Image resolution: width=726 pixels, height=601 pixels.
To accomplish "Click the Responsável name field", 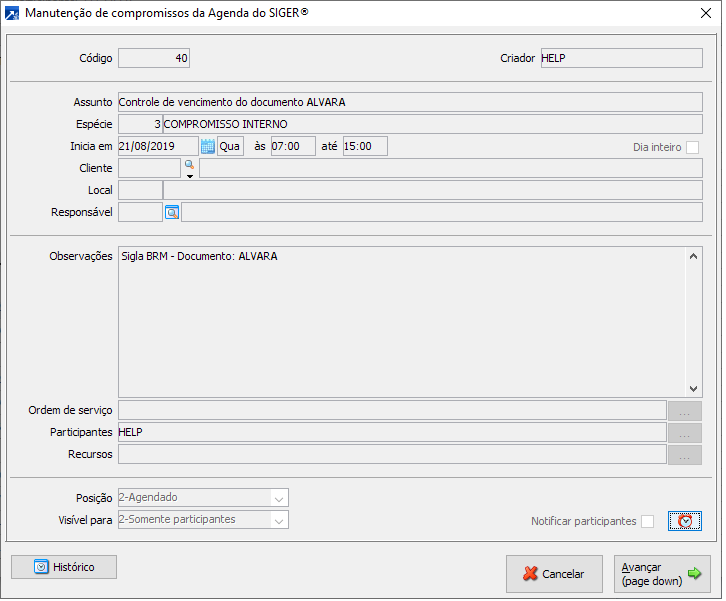I will [442, 213].
